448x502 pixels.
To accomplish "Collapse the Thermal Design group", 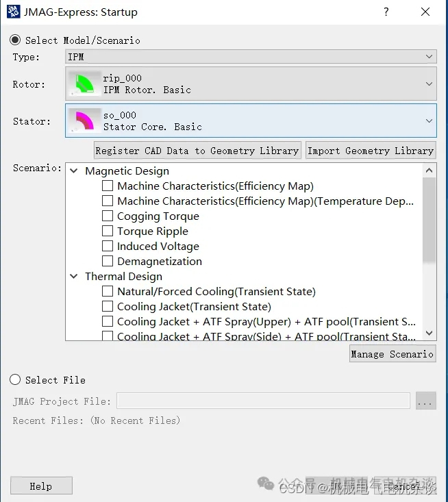I will tap(74, 276).
